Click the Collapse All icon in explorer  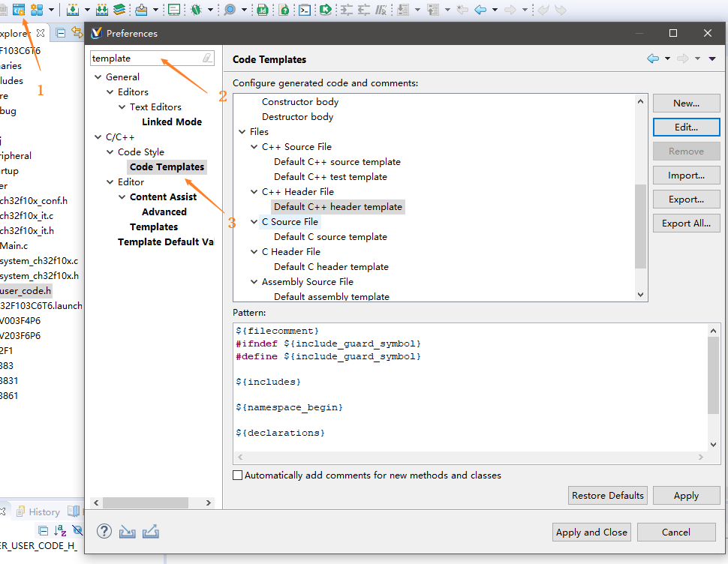[x=60, y=33]
